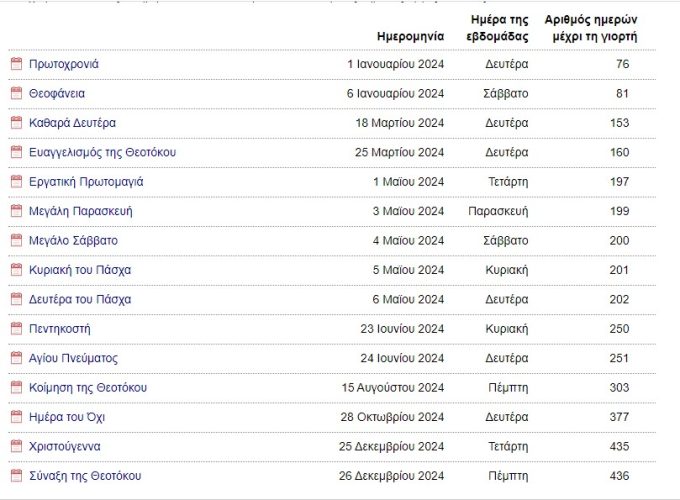Click the Ημερομηνία column header
Viewport: 680px width, 500px height.
point(410,36)
